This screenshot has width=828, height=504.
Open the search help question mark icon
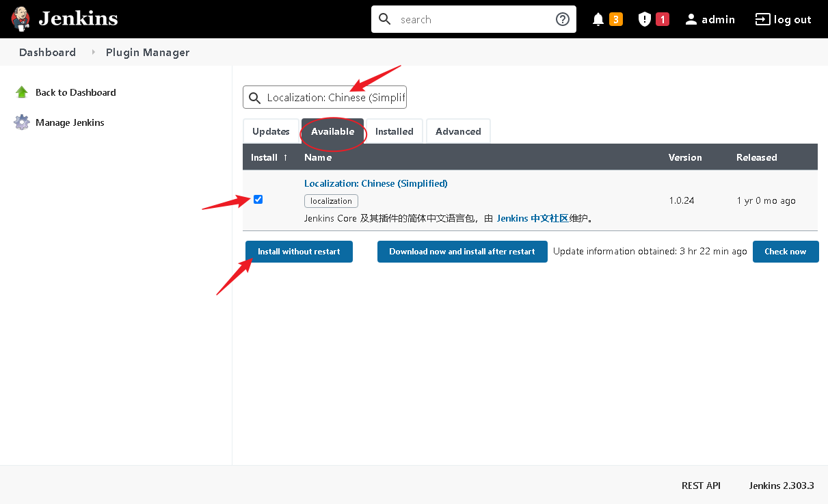pyautogui.click(x=563, y=19)
